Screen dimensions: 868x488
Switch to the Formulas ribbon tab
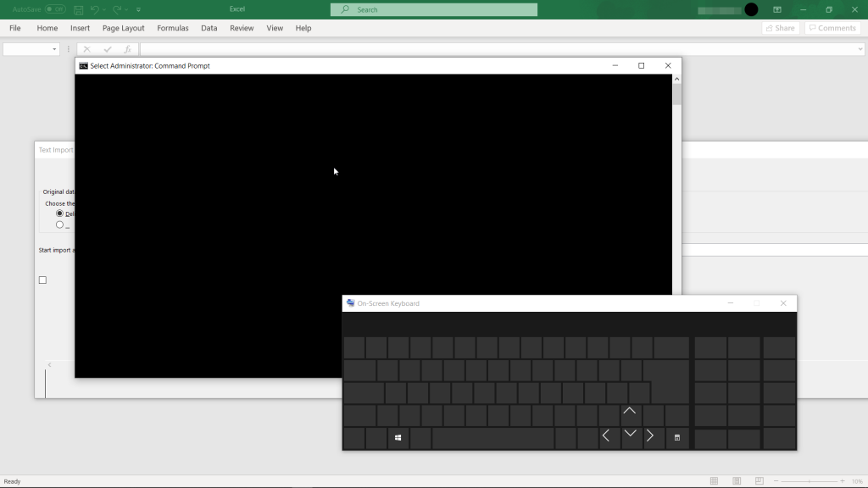(x=173, y=28)
